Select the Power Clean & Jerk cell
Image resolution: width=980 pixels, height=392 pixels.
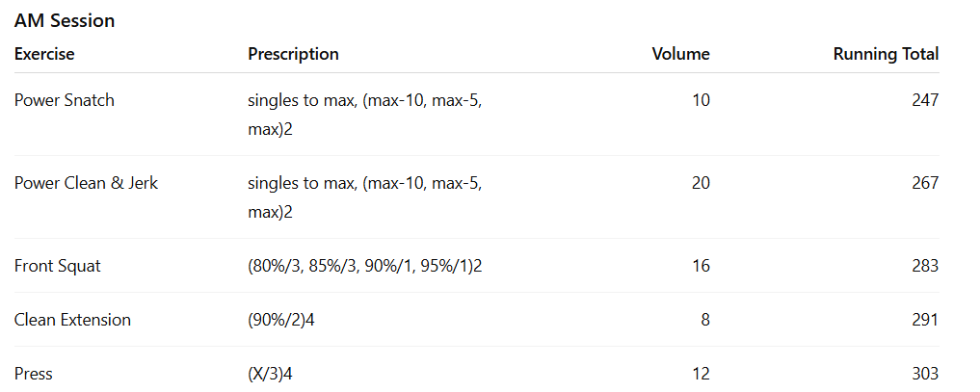86,183
